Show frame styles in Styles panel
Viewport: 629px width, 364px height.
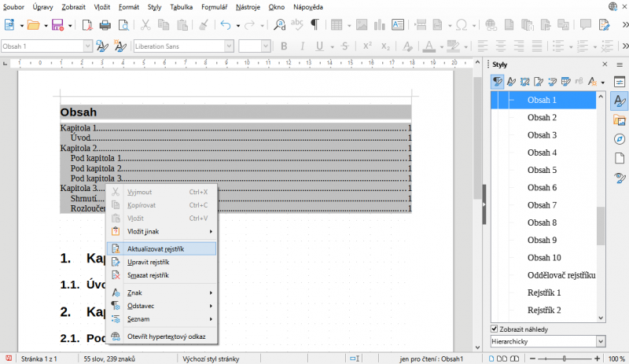(524, 82)
